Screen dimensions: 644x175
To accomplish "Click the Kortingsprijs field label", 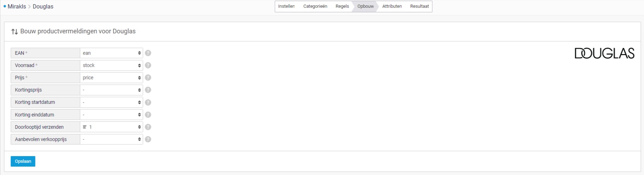I will point(45,90).
